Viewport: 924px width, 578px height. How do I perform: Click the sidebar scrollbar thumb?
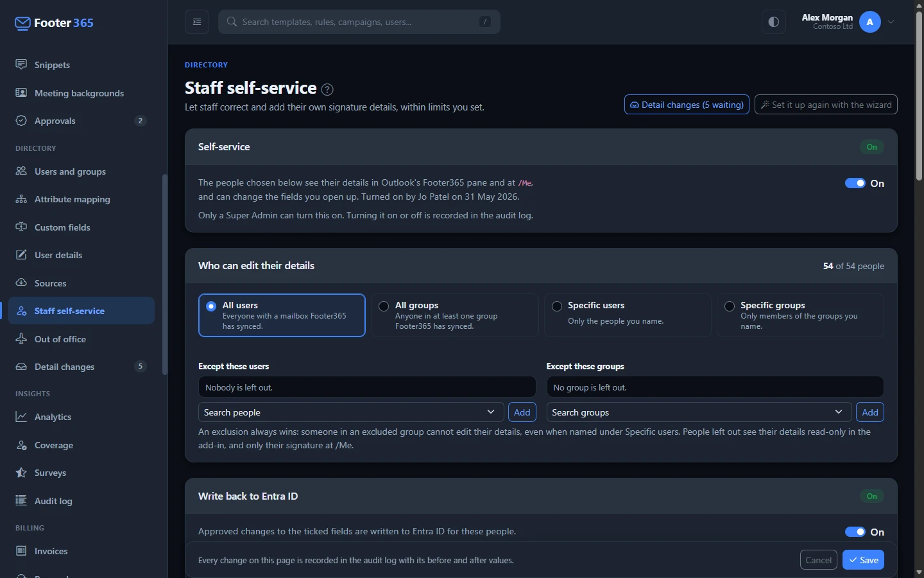(x=165, y=274)
